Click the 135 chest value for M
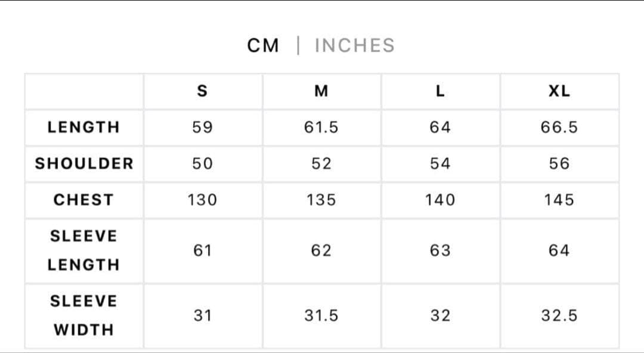This screenshot has height=353, width=644. (321, 200)
